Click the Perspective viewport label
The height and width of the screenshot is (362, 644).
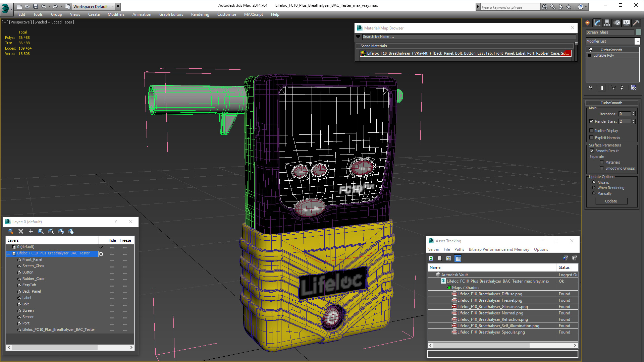click(x=20, y=22)
